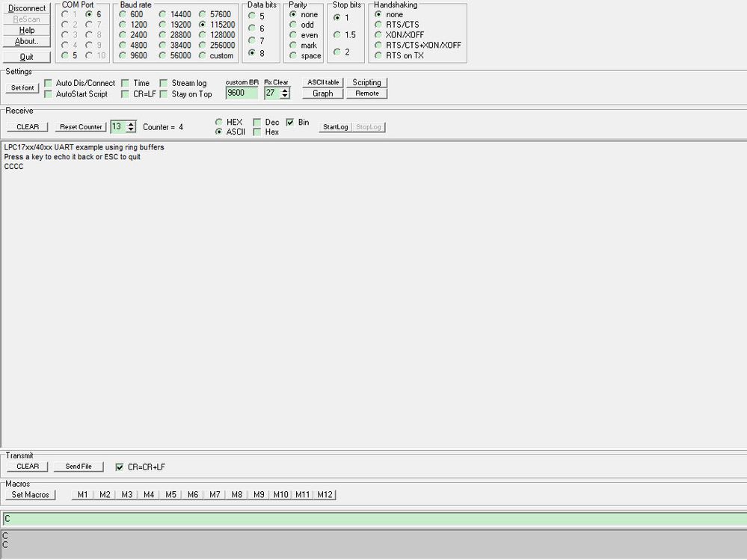The image size is (747, 560).
Task: Quit the terminal application
Action: tap(27, 57)
